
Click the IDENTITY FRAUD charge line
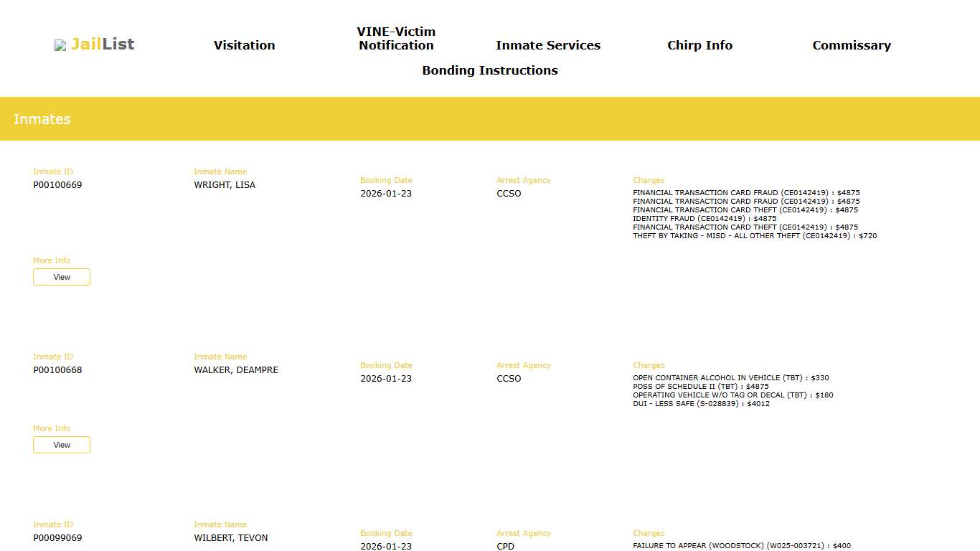[704, 219]
